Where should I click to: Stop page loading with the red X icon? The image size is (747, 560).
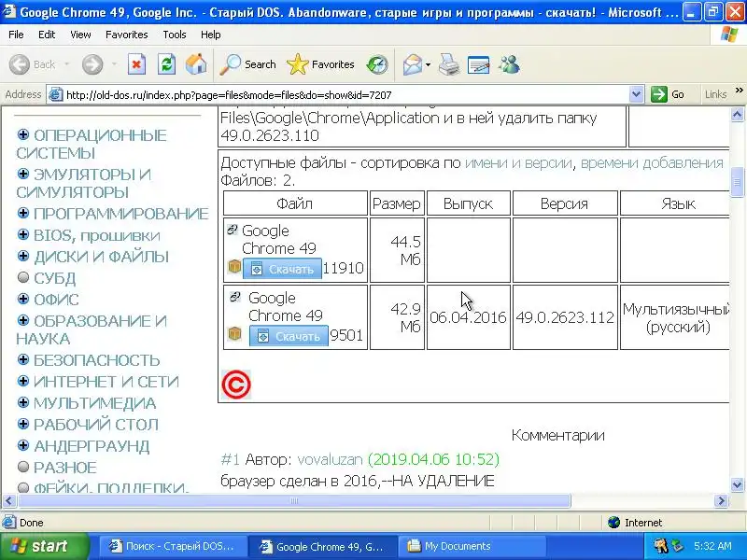click(x=136, y=64)
